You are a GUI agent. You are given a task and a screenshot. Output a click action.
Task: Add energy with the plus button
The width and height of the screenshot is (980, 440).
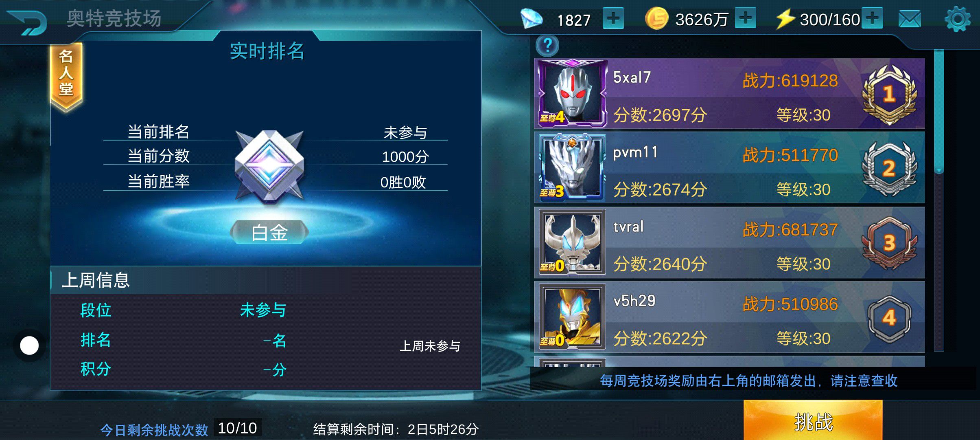tap(873, 18)
